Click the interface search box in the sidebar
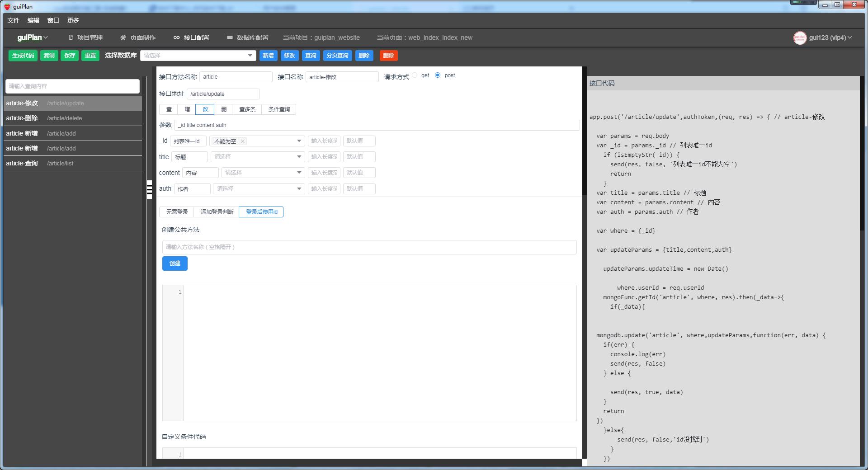The height and width of the screenshot is (470, 868). [72, 86]
